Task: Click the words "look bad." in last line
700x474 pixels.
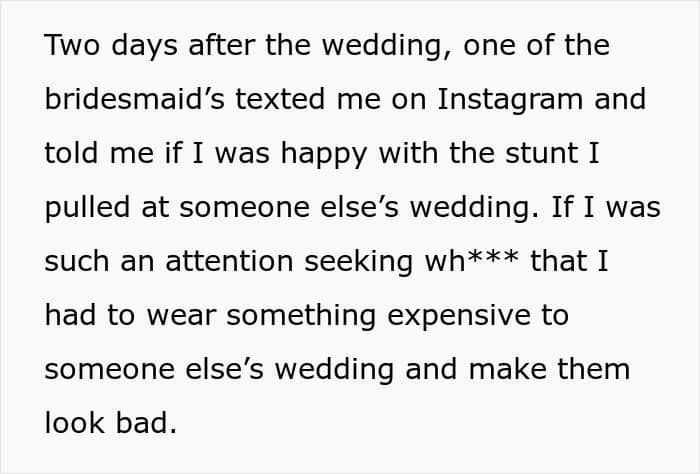Action: pos(111,423)
